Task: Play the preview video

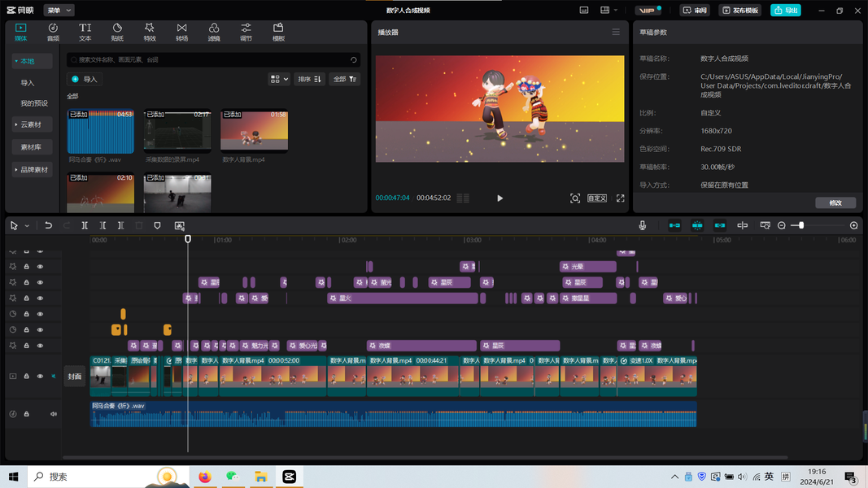Action: 499,198
